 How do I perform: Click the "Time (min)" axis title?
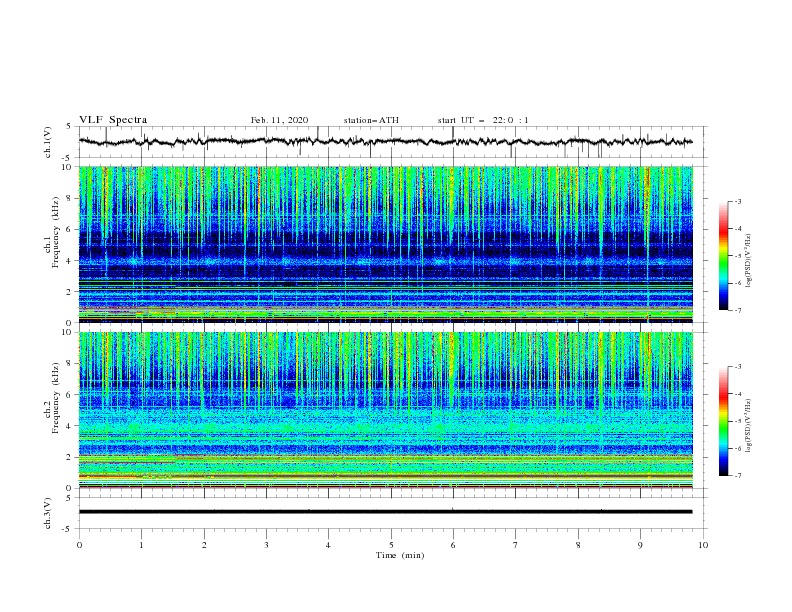pos(400,555)
